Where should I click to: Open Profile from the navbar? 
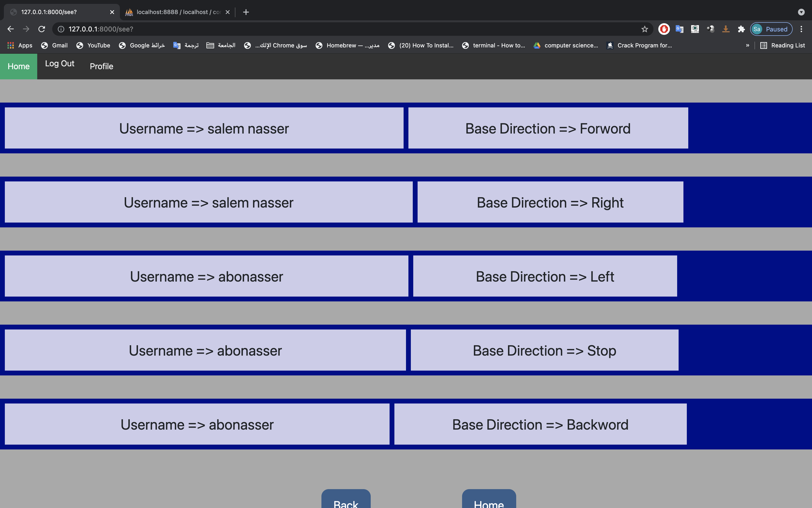click(101, 67)
